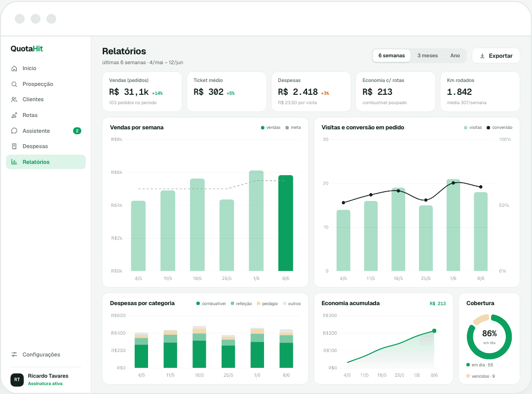Click vencidos · 9 legend entry
532x394 pixels.
pos(481,376)
